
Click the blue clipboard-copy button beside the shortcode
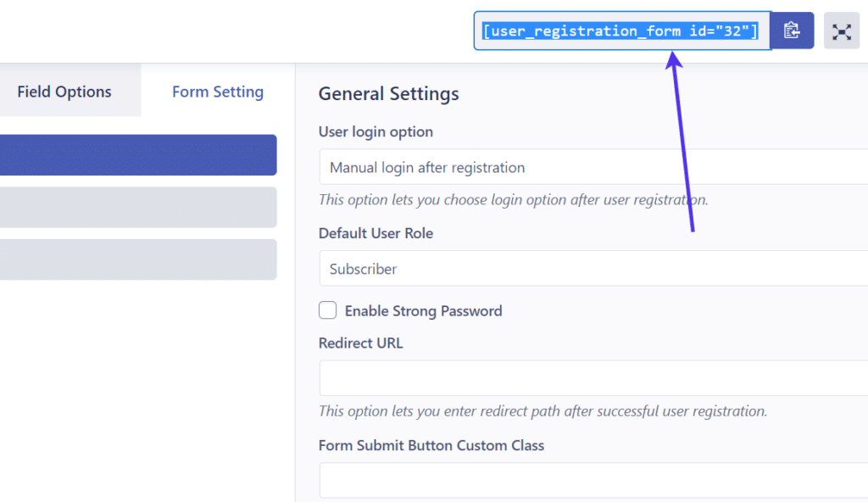pos(792,31)
